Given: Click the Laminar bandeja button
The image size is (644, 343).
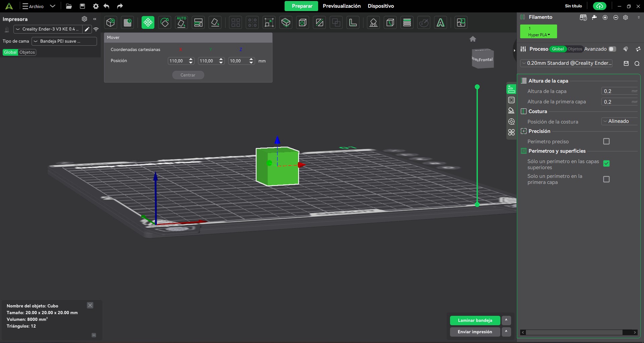Looking at the screenshot, I should tap(475, 321).
